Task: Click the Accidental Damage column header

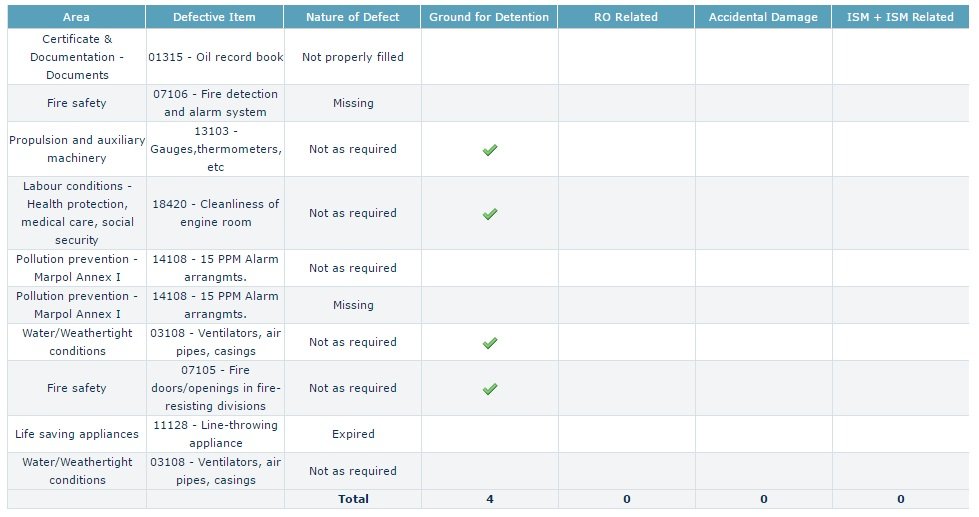Action: point(763,17)
